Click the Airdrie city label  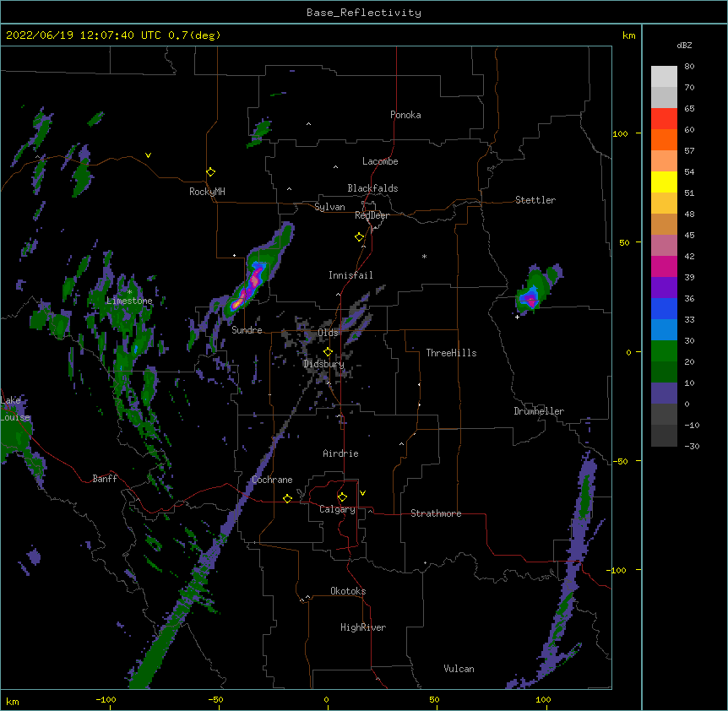coord(341,453)
